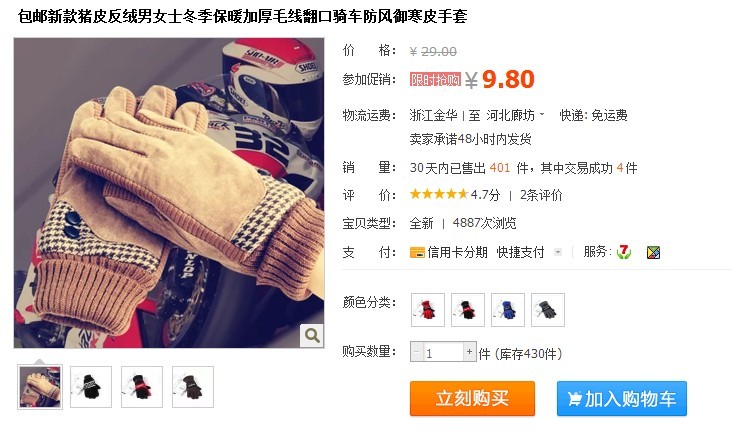Click the 限时抢购 promotion tag
The image size is (732, 436).
(x=435, y=79)
